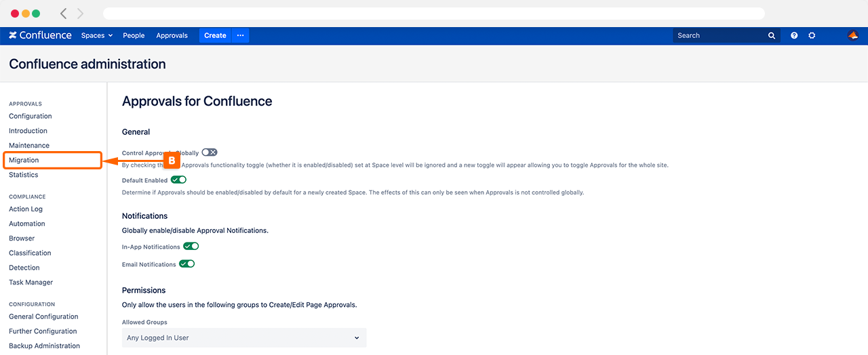Open Approvals in the top navigation
868x355 pixels.
tap(172, 36)
